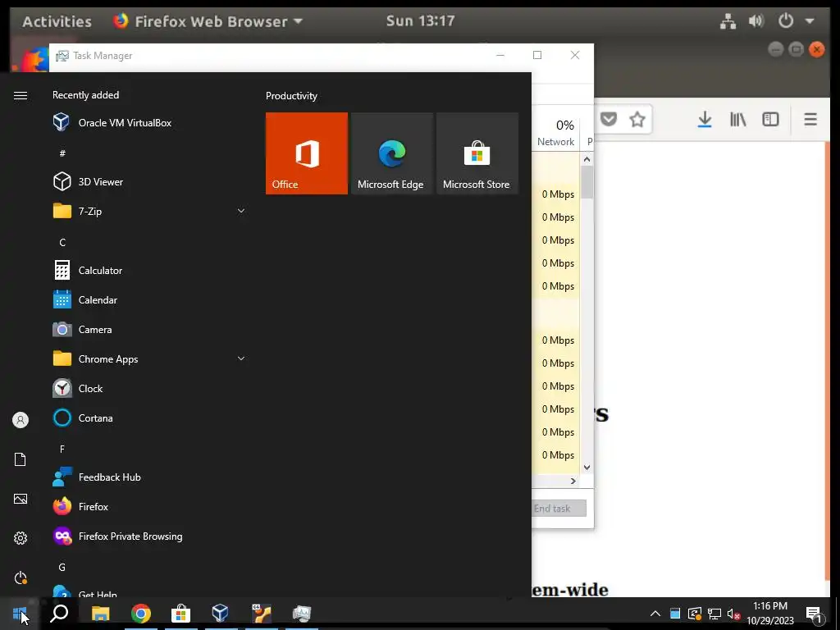Screen dimensions: 840x630
Task: Click the Network column header in Task Manager
Action: (x=555, y=133)
